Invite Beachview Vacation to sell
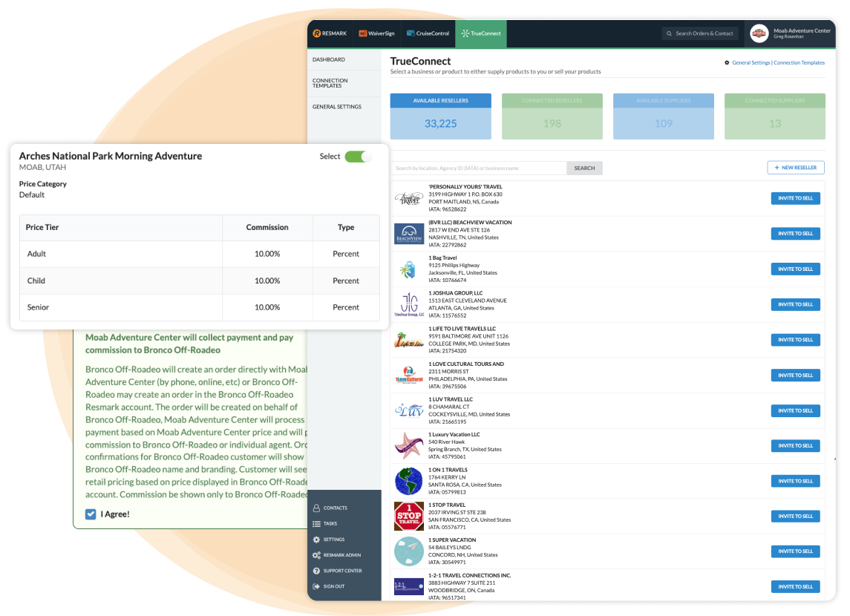The image size is (850, 616). pyautogui.click(x=795, y=234)
